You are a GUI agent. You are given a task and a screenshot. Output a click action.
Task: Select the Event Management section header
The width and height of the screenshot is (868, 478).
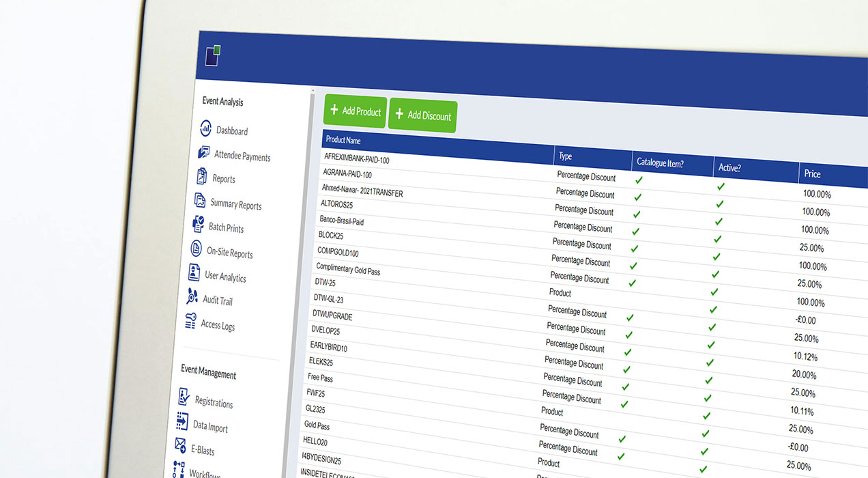(212, 375)
